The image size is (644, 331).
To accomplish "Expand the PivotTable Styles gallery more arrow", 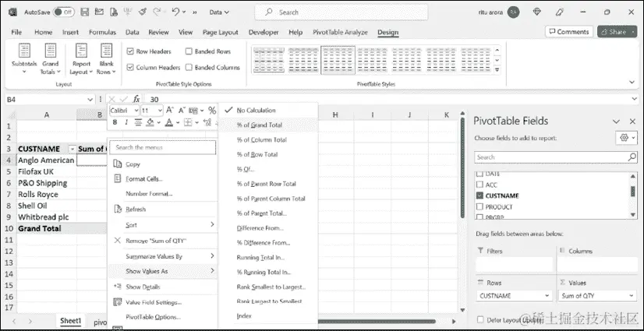I will 497,70.
